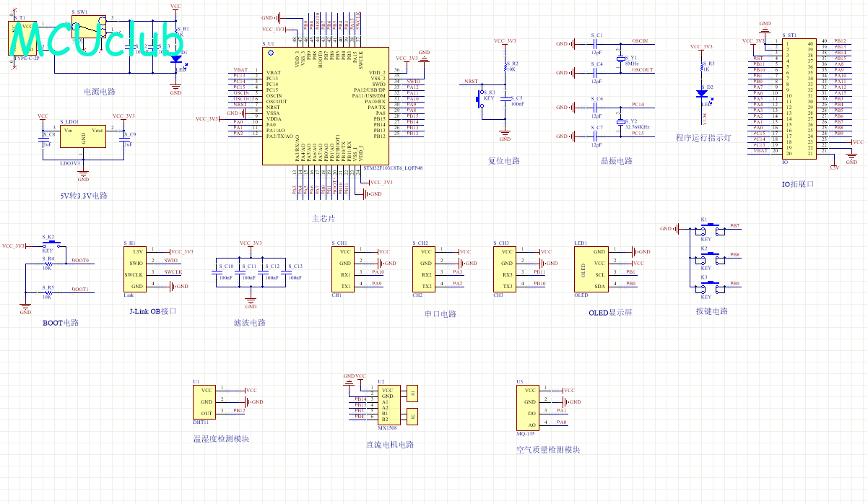Select the S_C7 12pF capacitor
Image resolution: width=868 pixels, height=504 pixels.
pyautogui.click(x=596, y=136)
